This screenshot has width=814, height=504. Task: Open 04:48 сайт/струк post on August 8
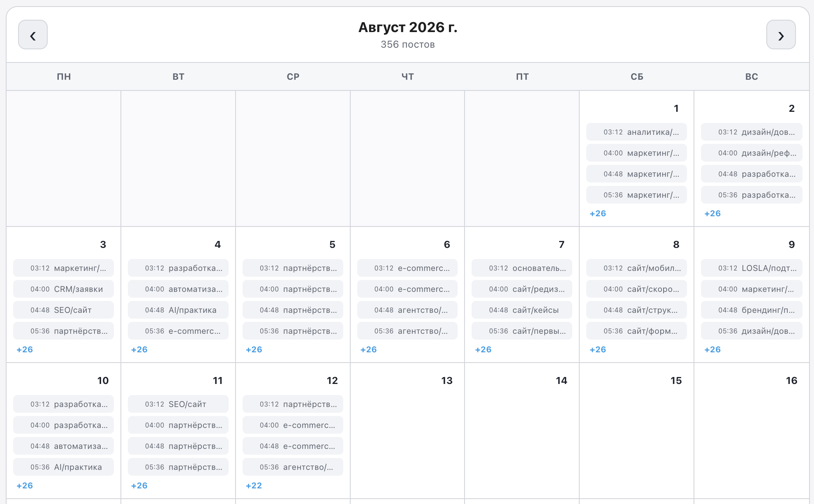click(636, 310)
